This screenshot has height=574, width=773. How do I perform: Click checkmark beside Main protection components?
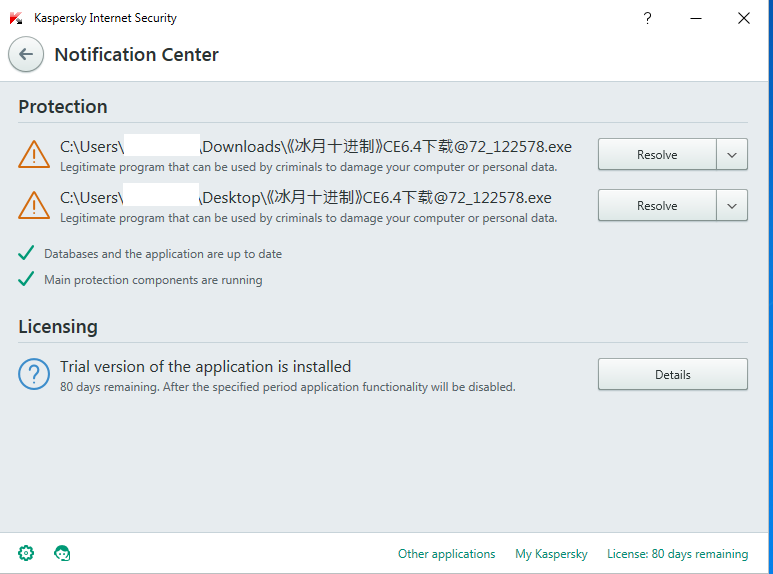(26, 279)
